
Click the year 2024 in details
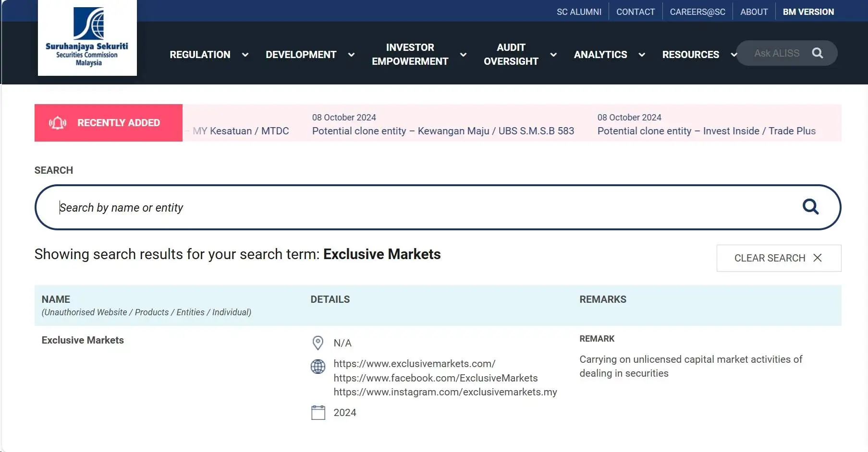(345, 413)
